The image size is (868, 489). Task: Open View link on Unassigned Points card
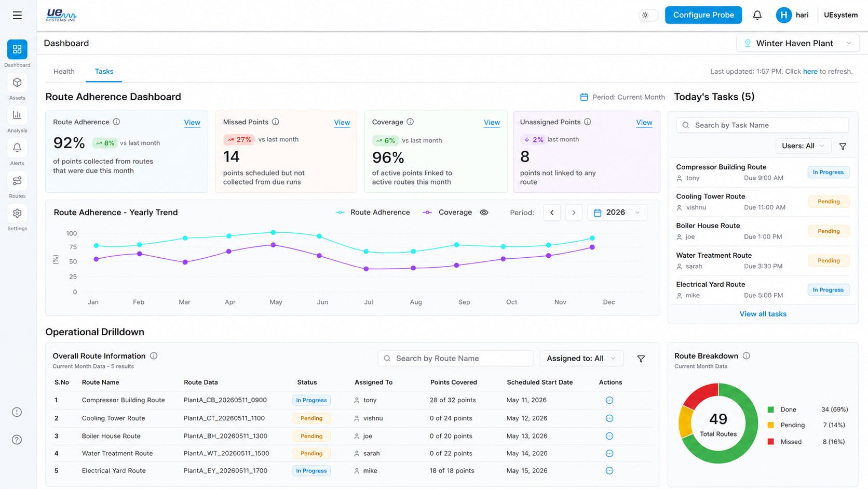(644, 123)
